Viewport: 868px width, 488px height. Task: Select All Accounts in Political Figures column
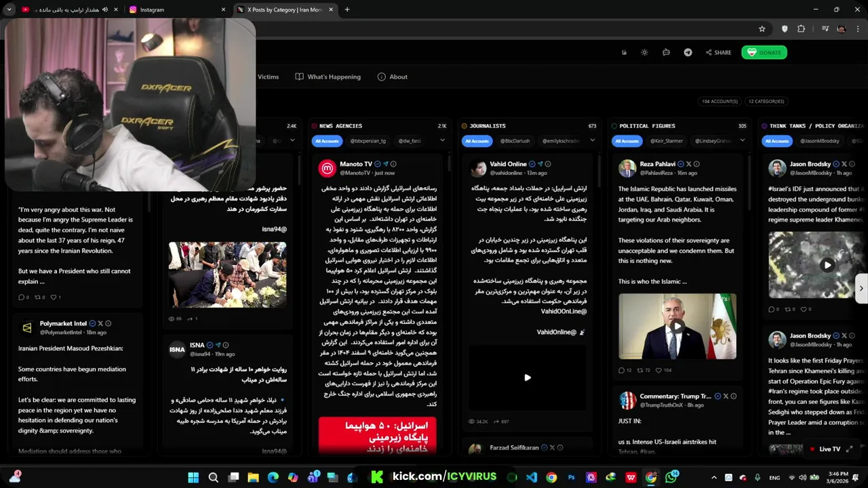click(x=627, y=141)
